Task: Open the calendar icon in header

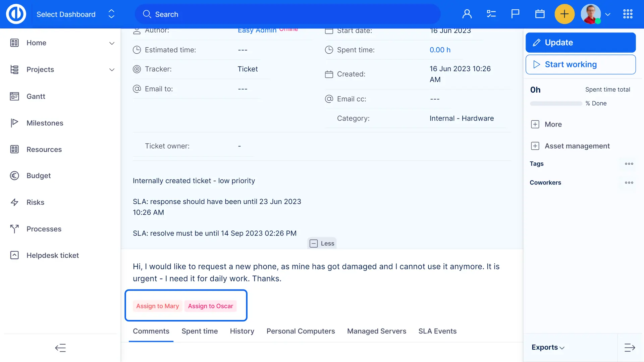Action: point(540,14)
